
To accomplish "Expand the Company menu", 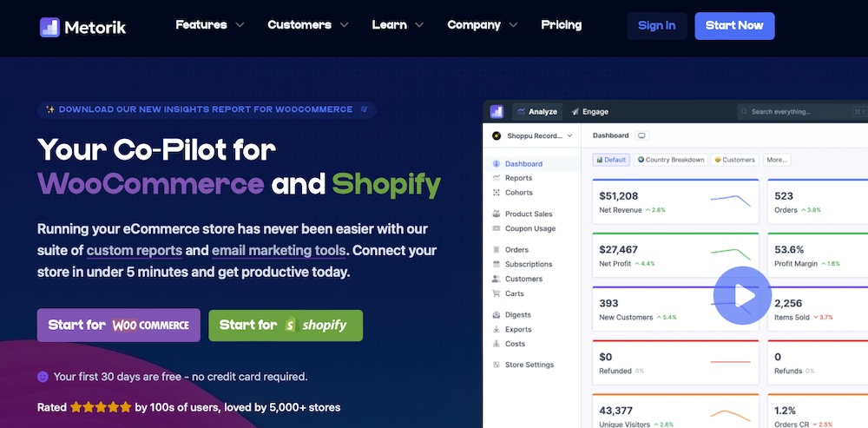I will pyautogui.click(x=482, y=25).
